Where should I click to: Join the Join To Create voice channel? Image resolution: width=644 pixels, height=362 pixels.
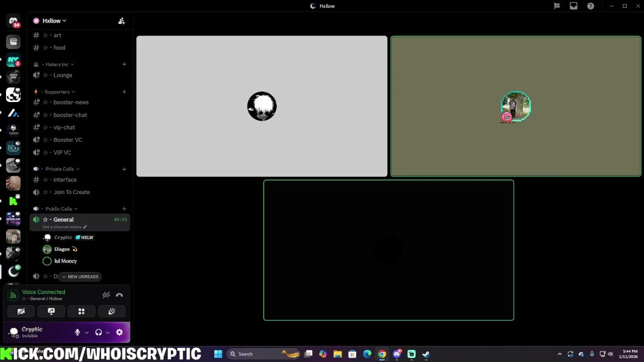coord(79,192)
